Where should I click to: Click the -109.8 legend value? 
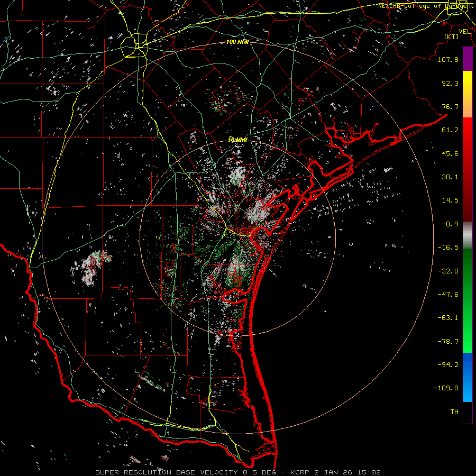[x=446, y=388]
